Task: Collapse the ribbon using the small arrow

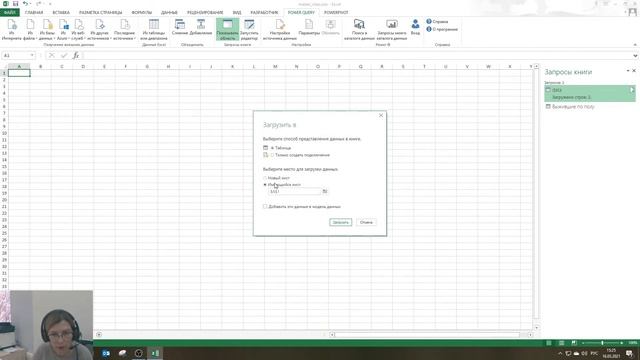Action: [x=635, y=44]
